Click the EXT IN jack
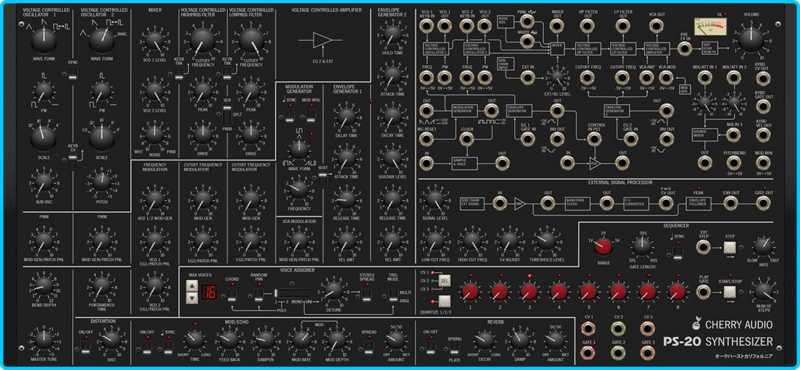800x370 pixels. tap(528, 77)
